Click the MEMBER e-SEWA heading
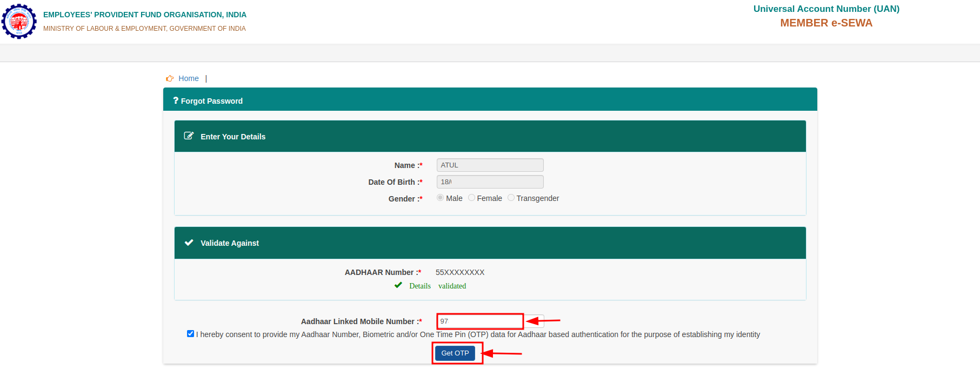Image resolution: width=980 pixels, height=376 pixels. click(826, 23)
